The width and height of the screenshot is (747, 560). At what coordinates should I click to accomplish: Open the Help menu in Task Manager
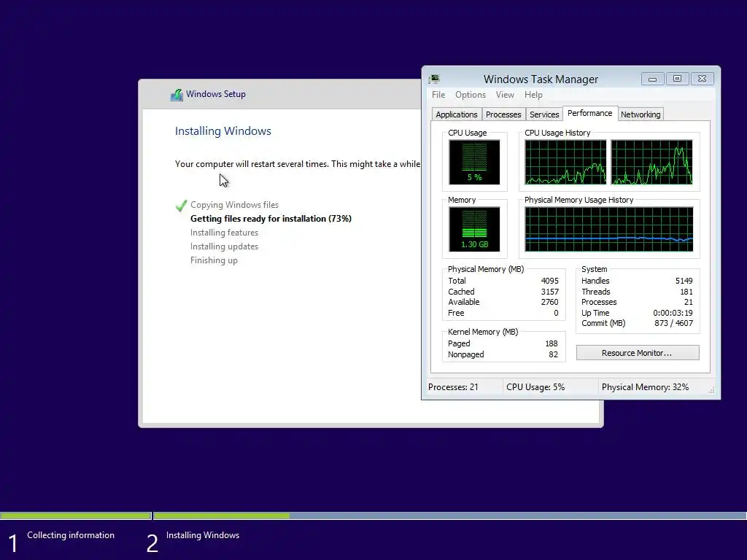click(533, 95)
